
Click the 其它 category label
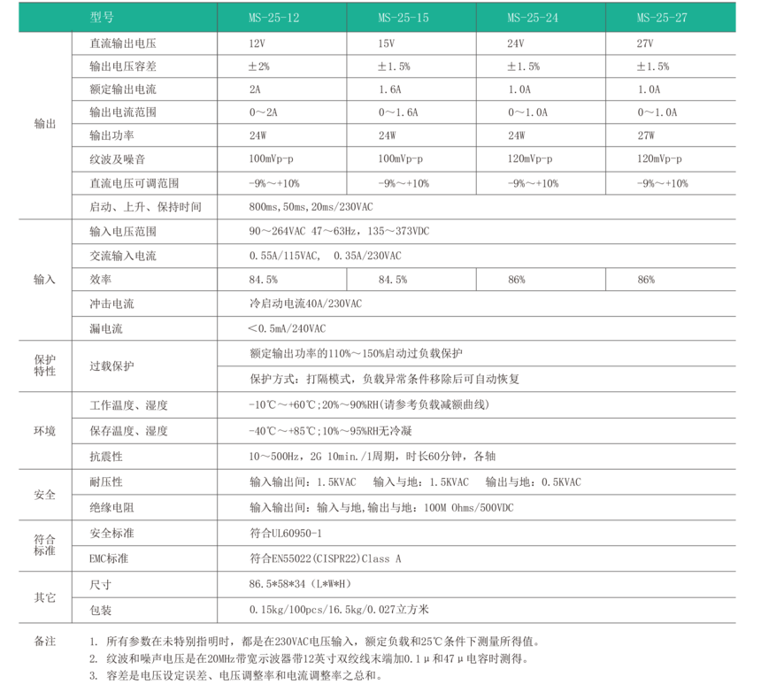pos(44,597)
